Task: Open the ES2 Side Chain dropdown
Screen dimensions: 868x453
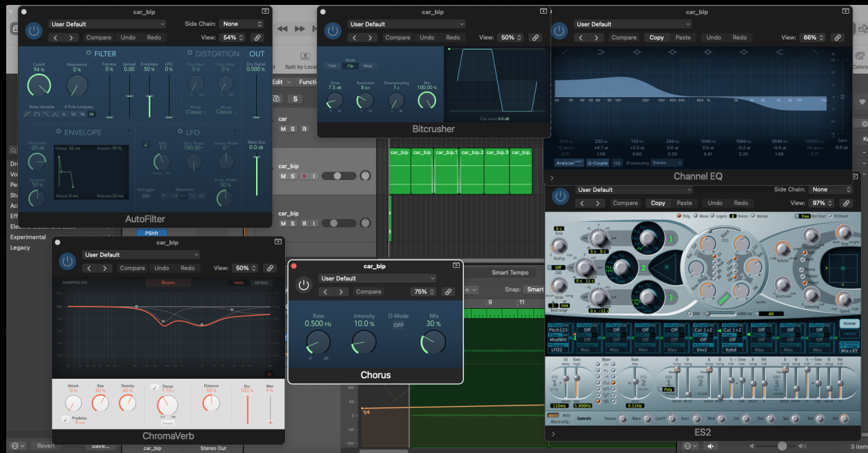Action: coord(831,189)
